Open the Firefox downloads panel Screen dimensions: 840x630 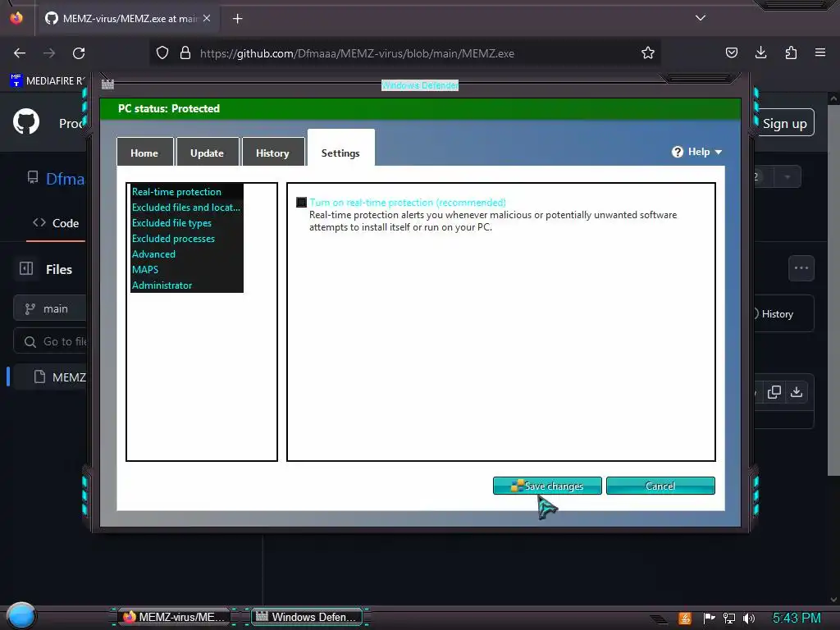(760, 52)
